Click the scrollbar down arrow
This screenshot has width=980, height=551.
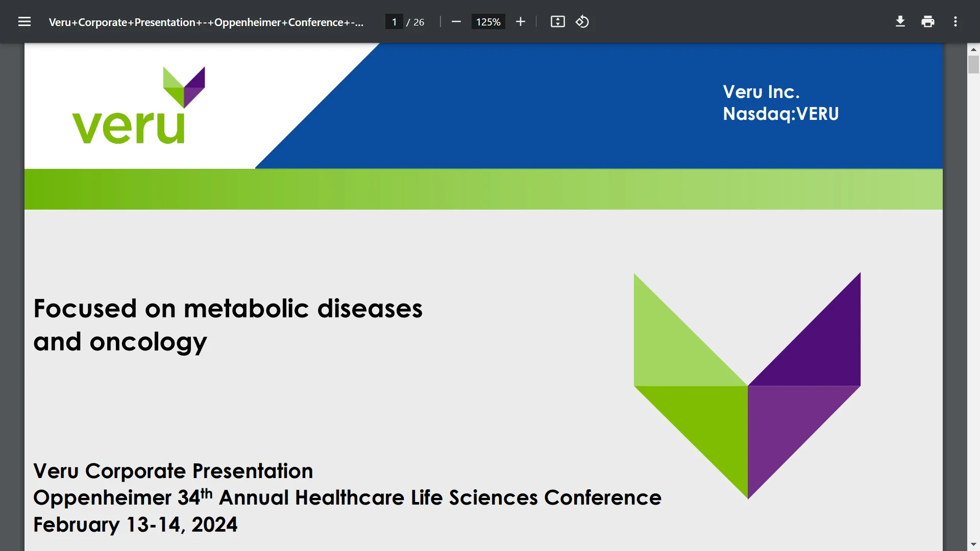[x=973, y=545]
